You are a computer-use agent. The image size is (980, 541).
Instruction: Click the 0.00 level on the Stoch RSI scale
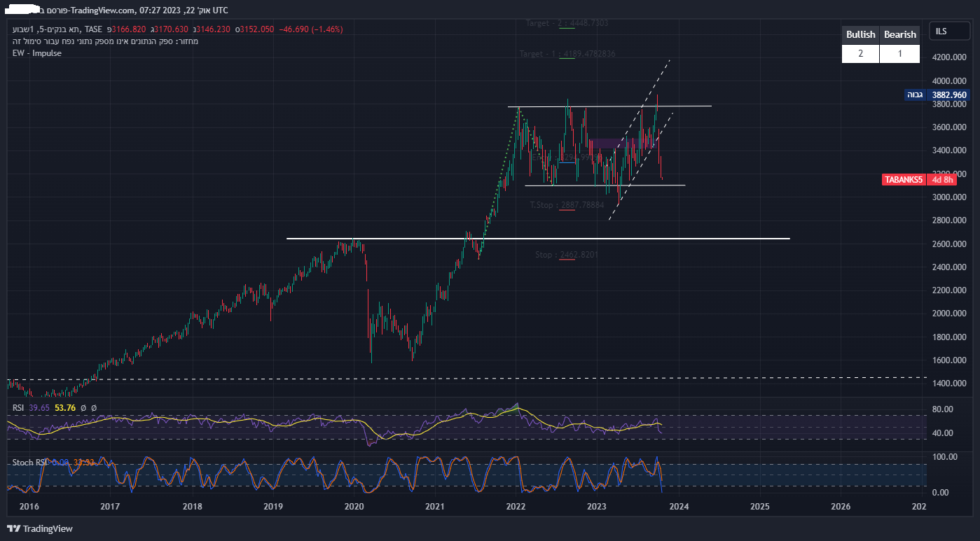pyautogui.click(x=941, y=493)
